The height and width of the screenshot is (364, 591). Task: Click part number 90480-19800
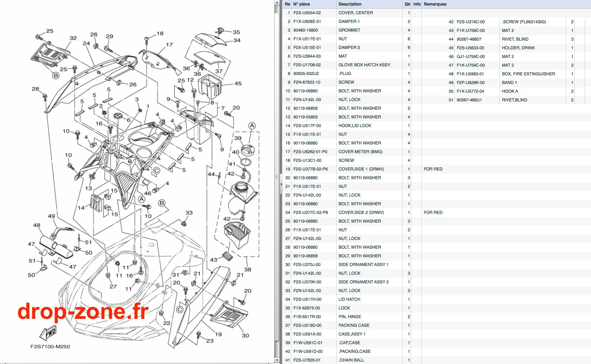click(x=306, y=30)
